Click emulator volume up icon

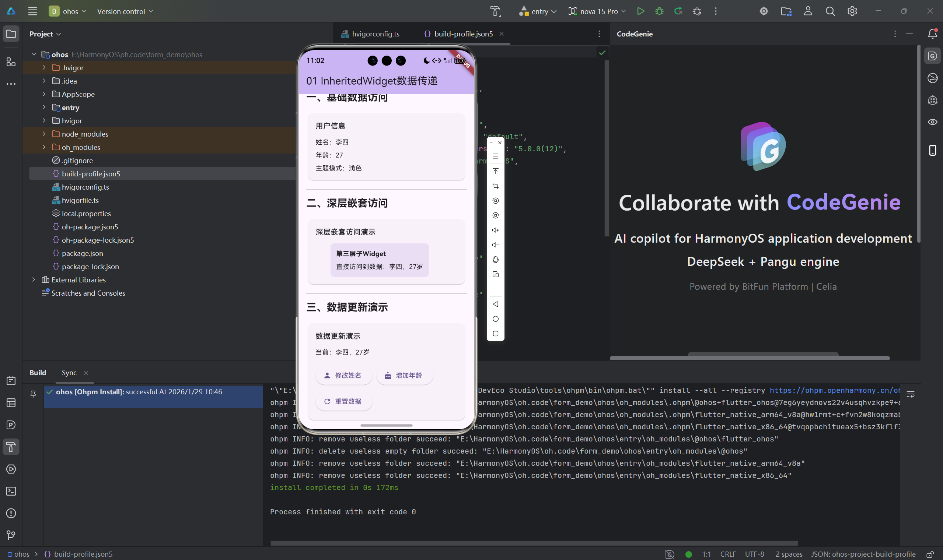pyautogui.click(x=496, y=230)
